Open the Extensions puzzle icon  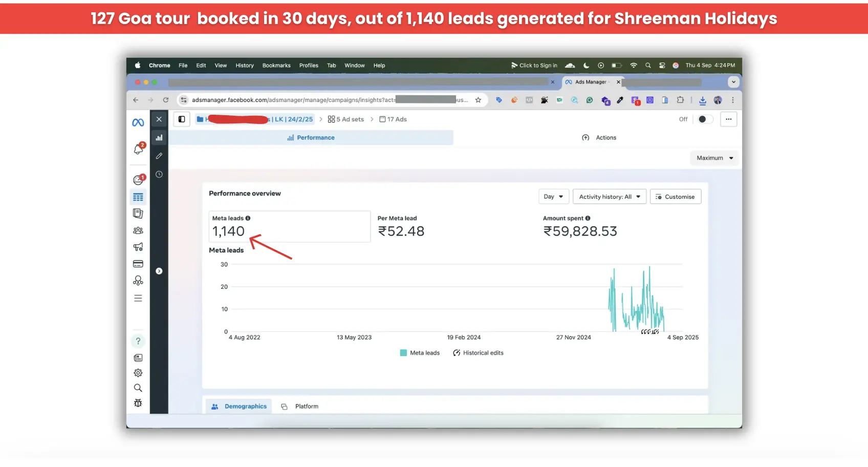[680, 100]
